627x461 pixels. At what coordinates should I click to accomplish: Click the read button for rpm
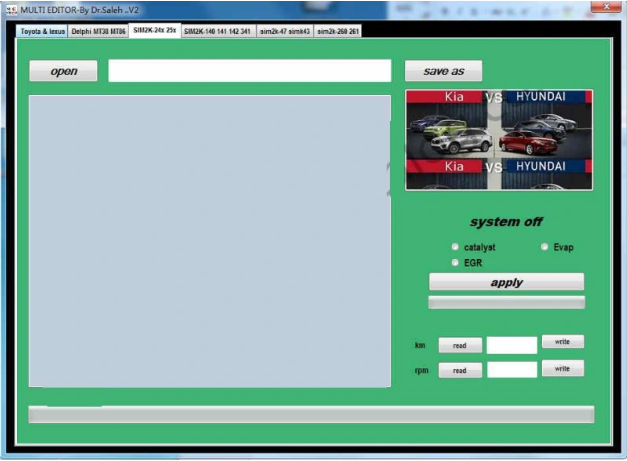(459, 370)
